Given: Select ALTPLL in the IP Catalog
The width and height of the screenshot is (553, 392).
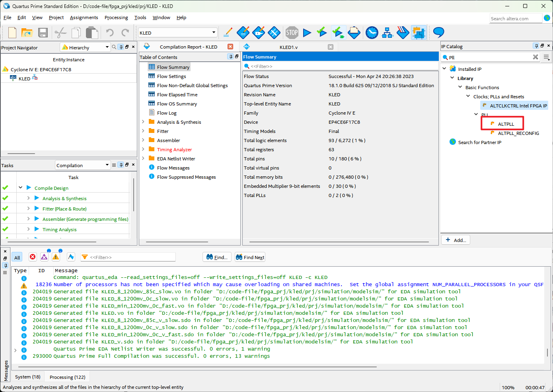Looking at the screenshot, I should [506, 124].
